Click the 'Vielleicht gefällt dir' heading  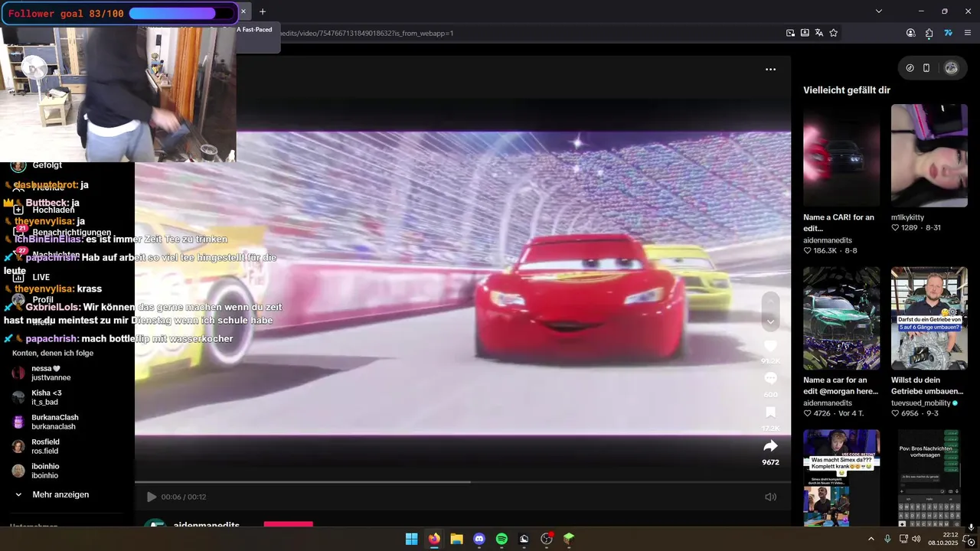pos(847,90)
